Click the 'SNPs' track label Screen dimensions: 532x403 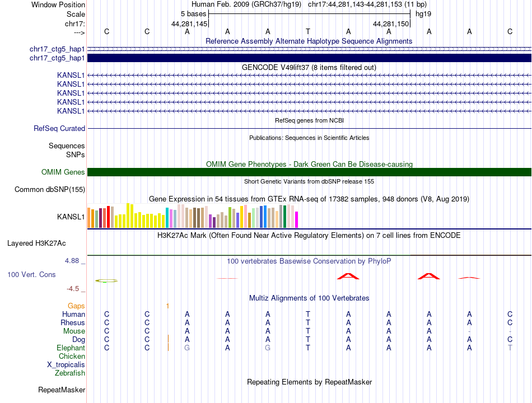[76, 154]
